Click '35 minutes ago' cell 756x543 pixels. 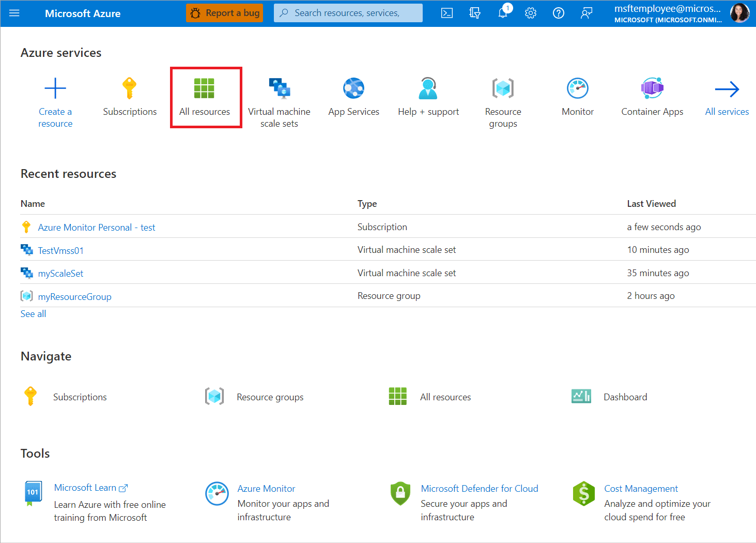coord(658,273)
